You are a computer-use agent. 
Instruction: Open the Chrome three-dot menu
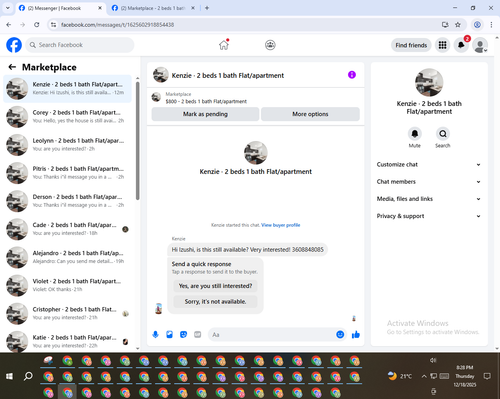click(491, 25)
